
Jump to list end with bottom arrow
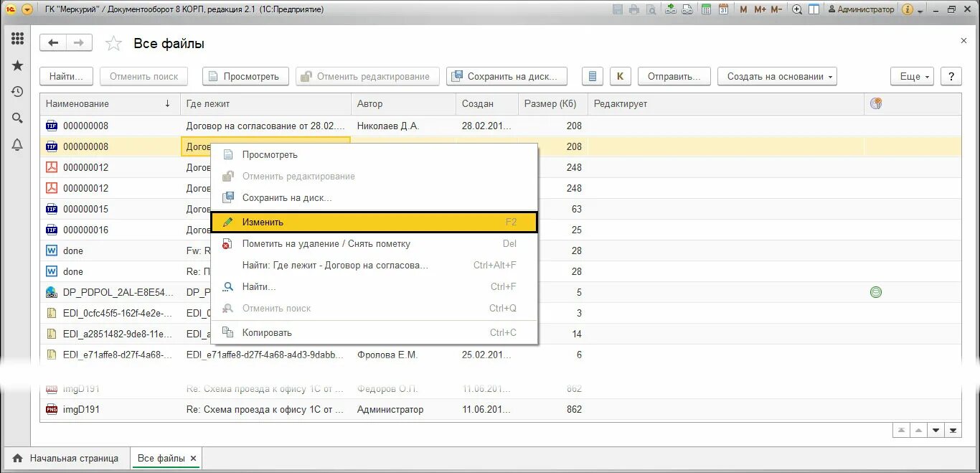[x=953, y=430]
